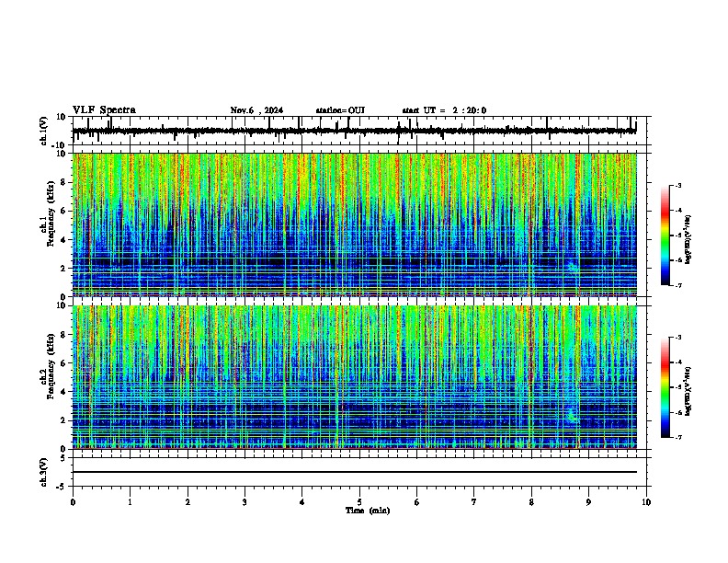
Task: Click the '6' kHz tick on ch.2 frequency axis
Action: tap(63, 362)
